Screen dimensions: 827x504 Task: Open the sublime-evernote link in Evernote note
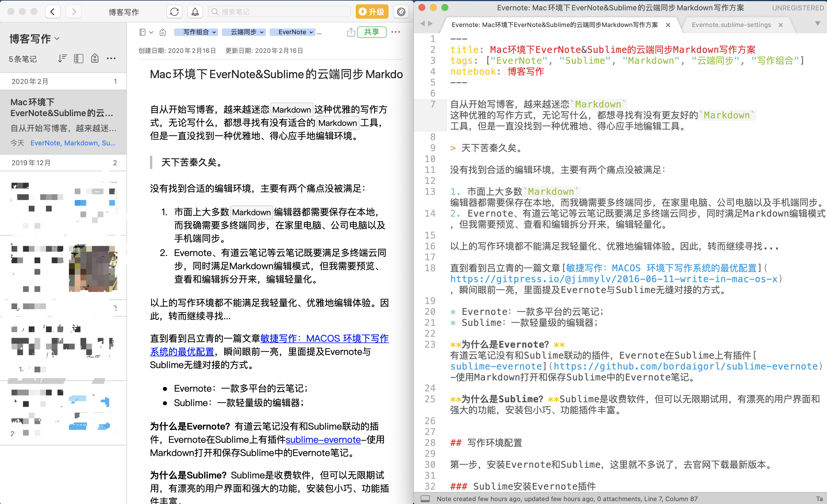[x=323, y=440]
